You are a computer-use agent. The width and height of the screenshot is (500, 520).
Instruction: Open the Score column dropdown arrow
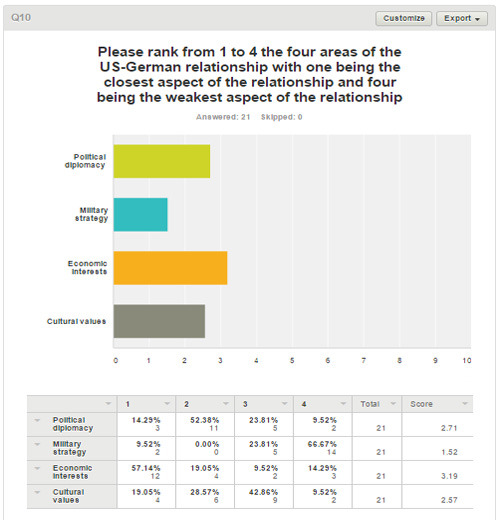(x=464, y=404)
